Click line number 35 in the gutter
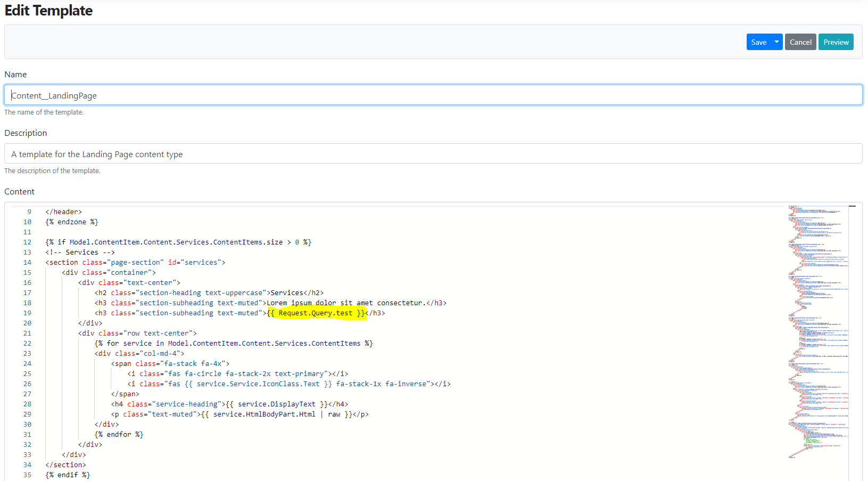The image size is (868, 481). 27,475
